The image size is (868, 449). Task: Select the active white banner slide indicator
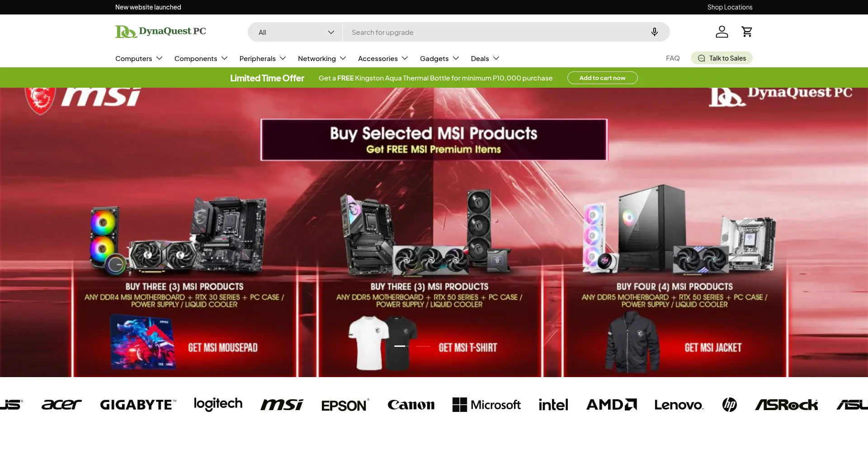pyautogui.click(x=400, y=346)
